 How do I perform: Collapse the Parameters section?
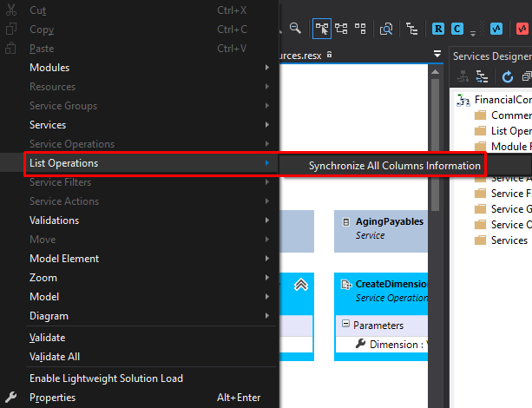tap(345, 323)
